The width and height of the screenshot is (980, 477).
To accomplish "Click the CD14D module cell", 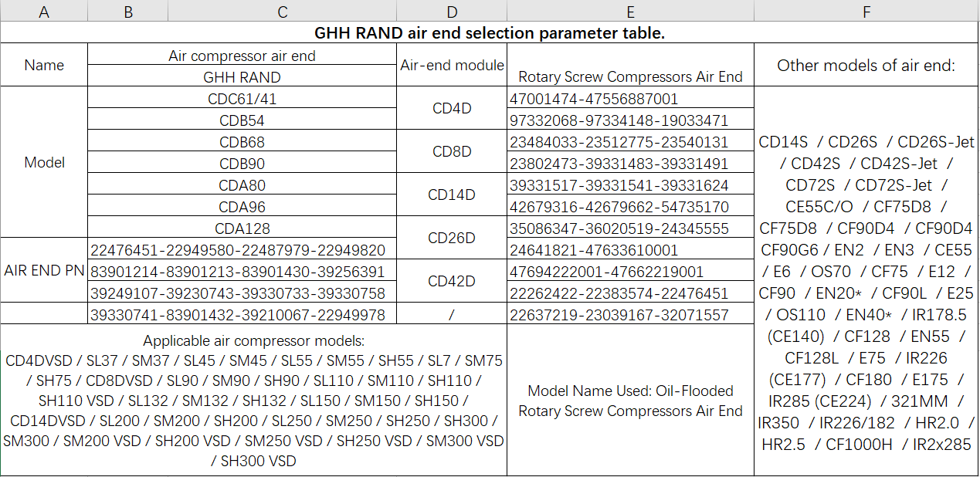I will click(x=452, y=195).
